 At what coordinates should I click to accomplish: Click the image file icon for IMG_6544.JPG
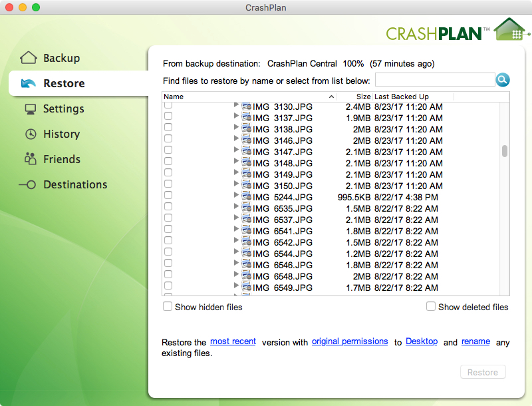247,253
